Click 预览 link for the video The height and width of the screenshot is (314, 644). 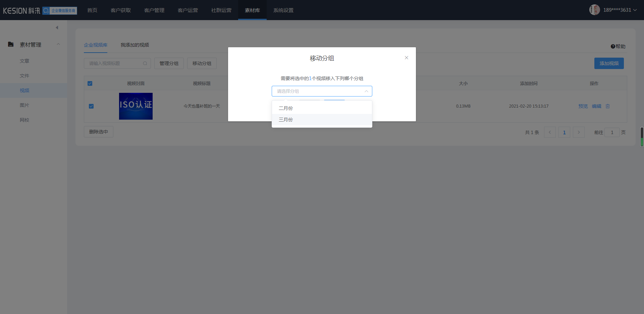[x=583, y=106]
